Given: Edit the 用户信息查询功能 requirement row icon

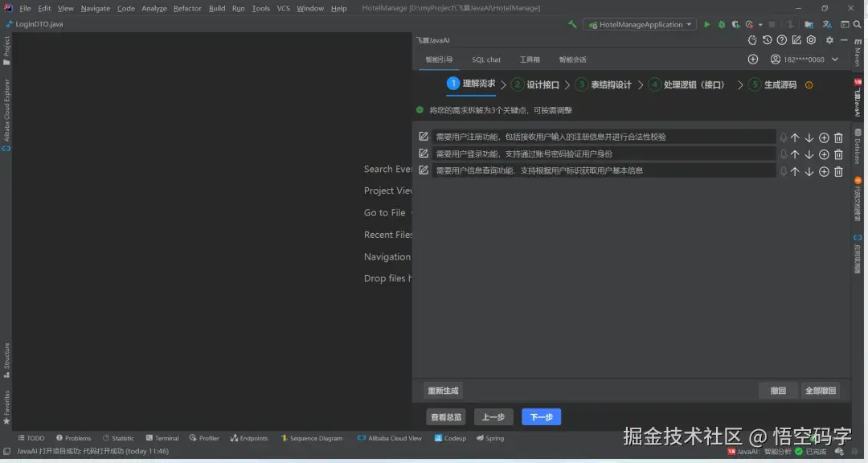Looking at the screenshot, I should 424,170.
